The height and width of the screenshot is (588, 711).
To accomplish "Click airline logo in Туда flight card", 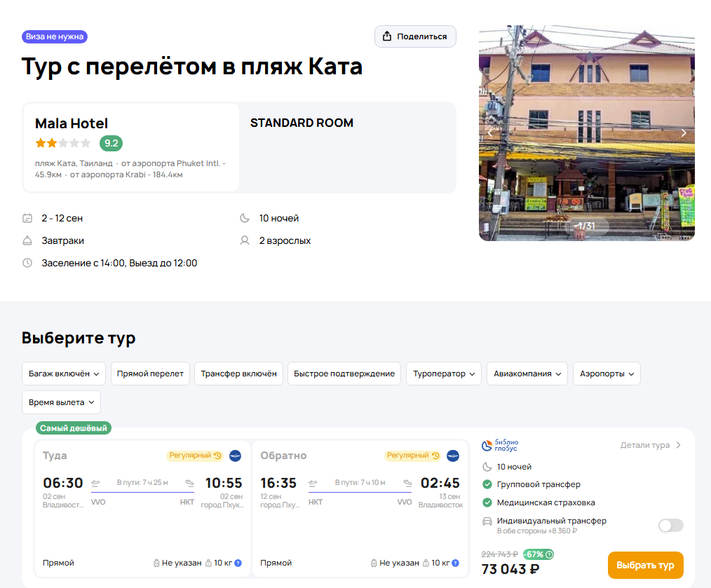I will point(235,456).
